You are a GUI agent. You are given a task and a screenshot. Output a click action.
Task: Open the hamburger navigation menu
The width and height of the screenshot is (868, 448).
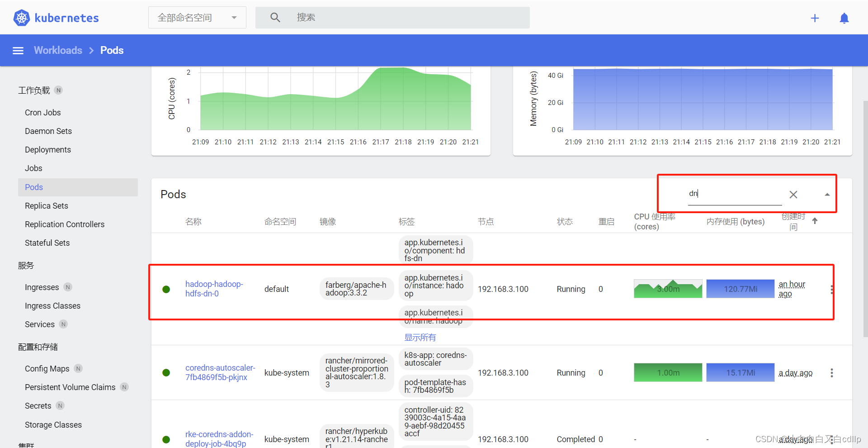pyautogui.click(x=18, y=51)
